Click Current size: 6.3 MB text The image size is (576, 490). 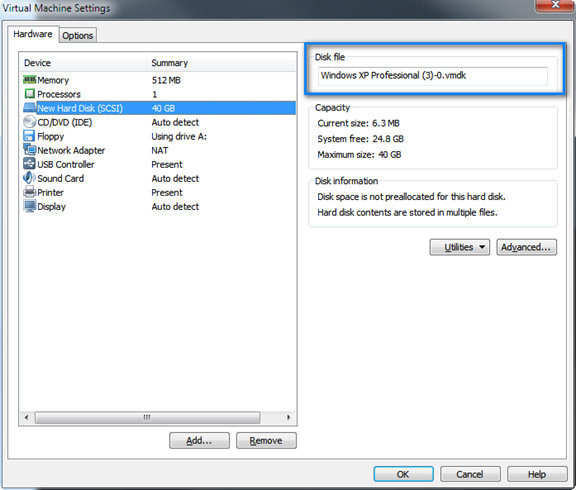coord(358,123)
